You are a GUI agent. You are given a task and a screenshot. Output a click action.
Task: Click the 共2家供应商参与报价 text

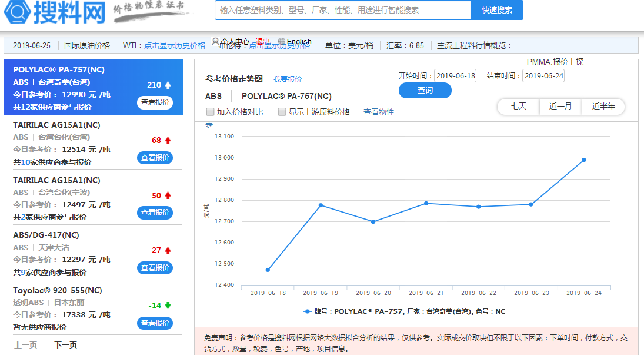click(49, 217)
